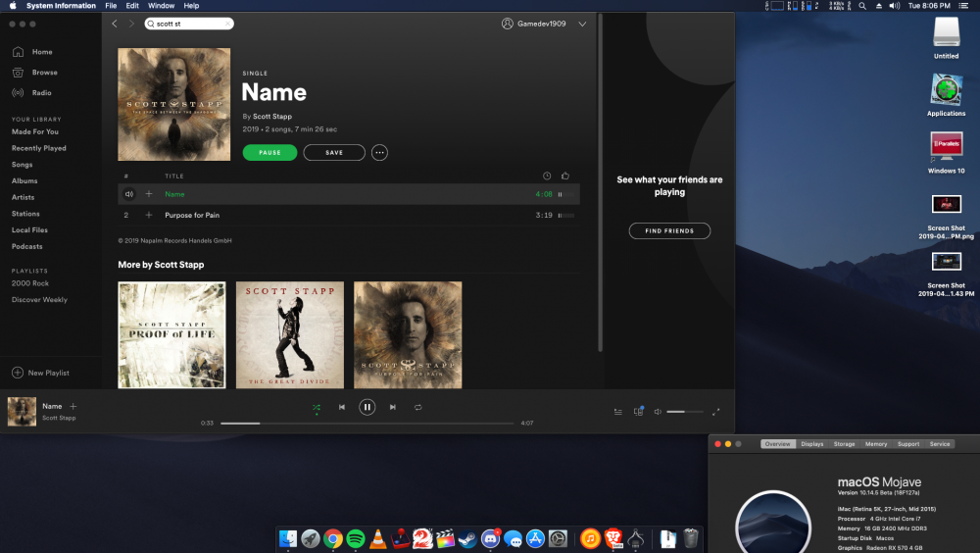Sort tracks by duration clock icon
The width and height of the screenshot is (980, 553).
(547, 176)
